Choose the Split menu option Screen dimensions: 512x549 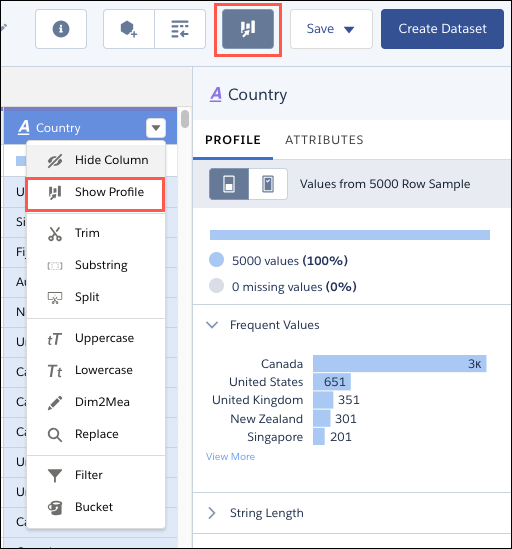96,297
